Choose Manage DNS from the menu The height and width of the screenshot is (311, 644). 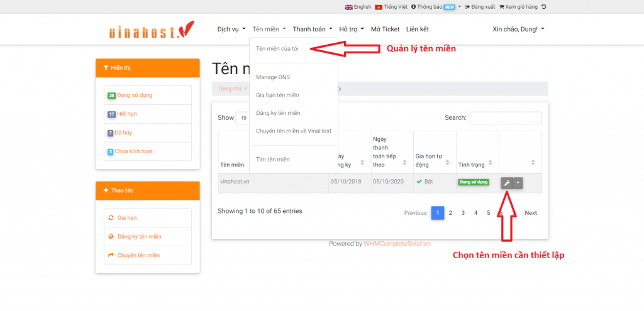(x=273, y=77)
